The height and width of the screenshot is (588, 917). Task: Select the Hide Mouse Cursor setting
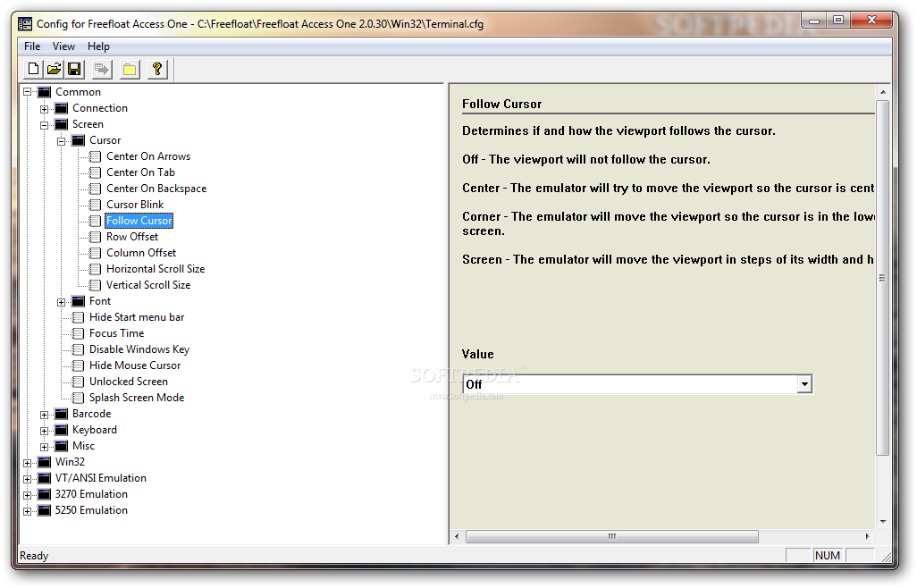point(135,365)
